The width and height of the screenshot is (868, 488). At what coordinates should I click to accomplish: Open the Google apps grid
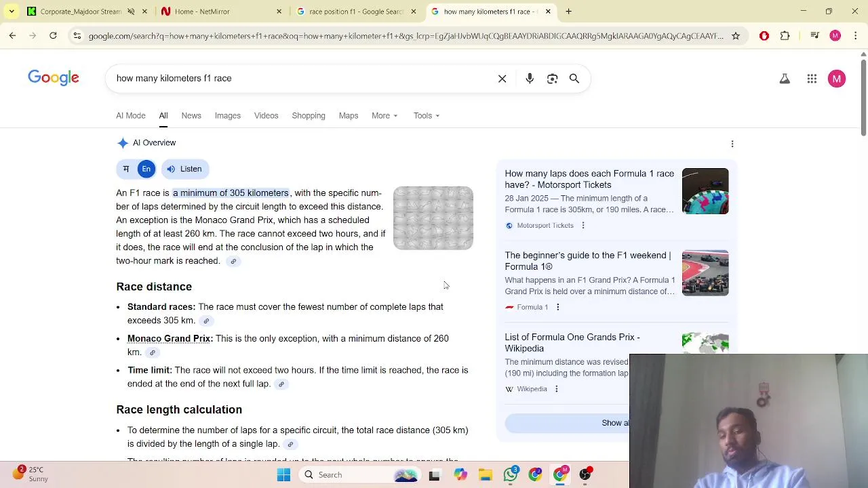point(812,79)
